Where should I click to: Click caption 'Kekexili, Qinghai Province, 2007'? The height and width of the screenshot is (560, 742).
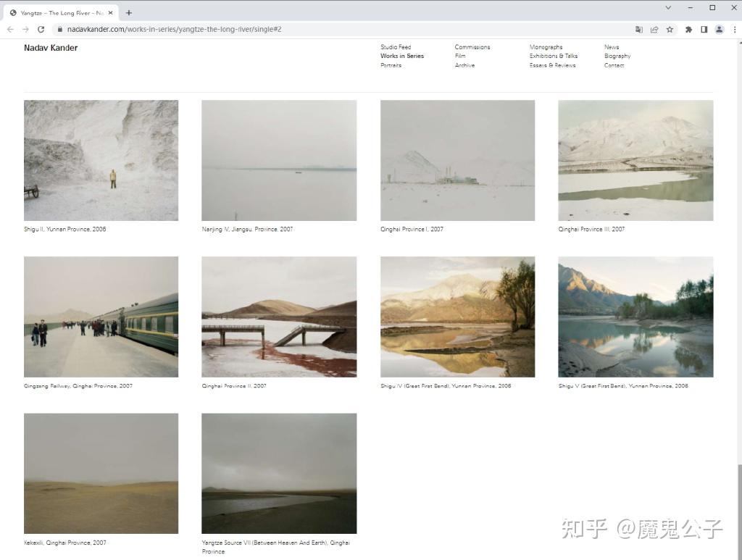tap(64, 543)
